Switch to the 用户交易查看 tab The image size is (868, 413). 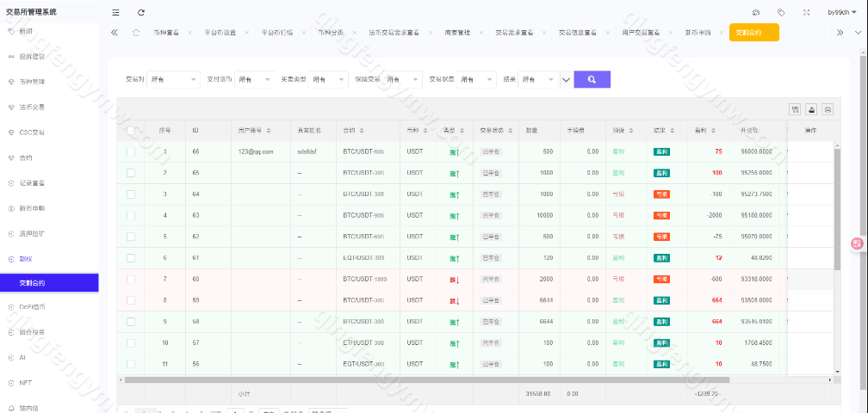641,33
